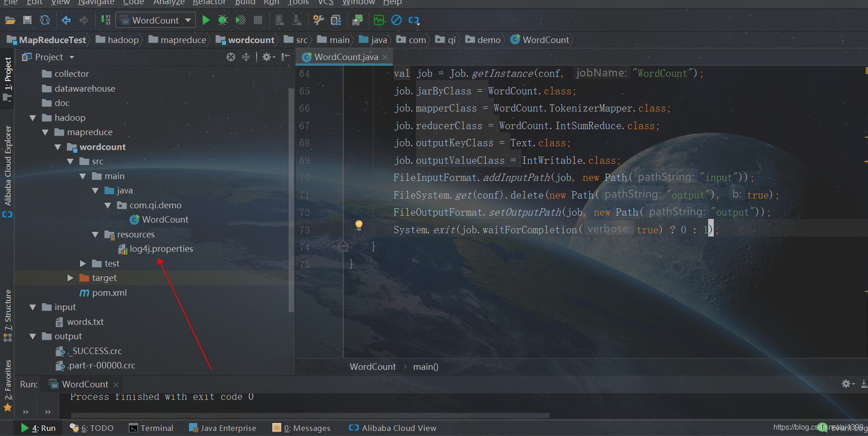Collapse the mapreduce folder
The width and height of the screenshot is (868, 436).
click(x=45, y=132)
